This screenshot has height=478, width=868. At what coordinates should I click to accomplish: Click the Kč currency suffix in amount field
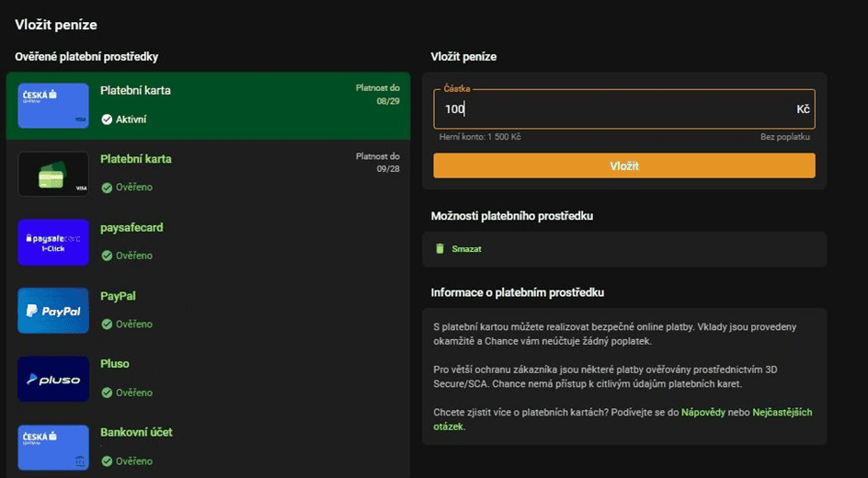804,109
